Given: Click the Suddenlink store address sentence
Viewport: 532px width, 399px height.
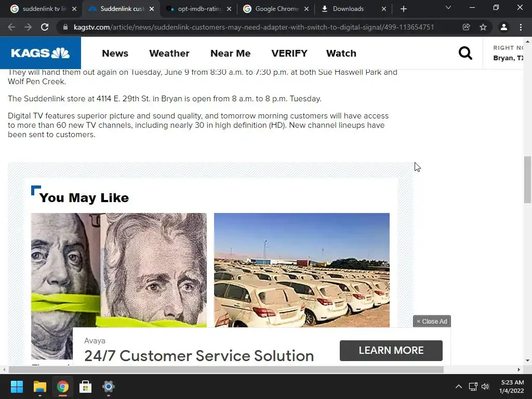Looking at the screenshot, I should coord(165,99).
